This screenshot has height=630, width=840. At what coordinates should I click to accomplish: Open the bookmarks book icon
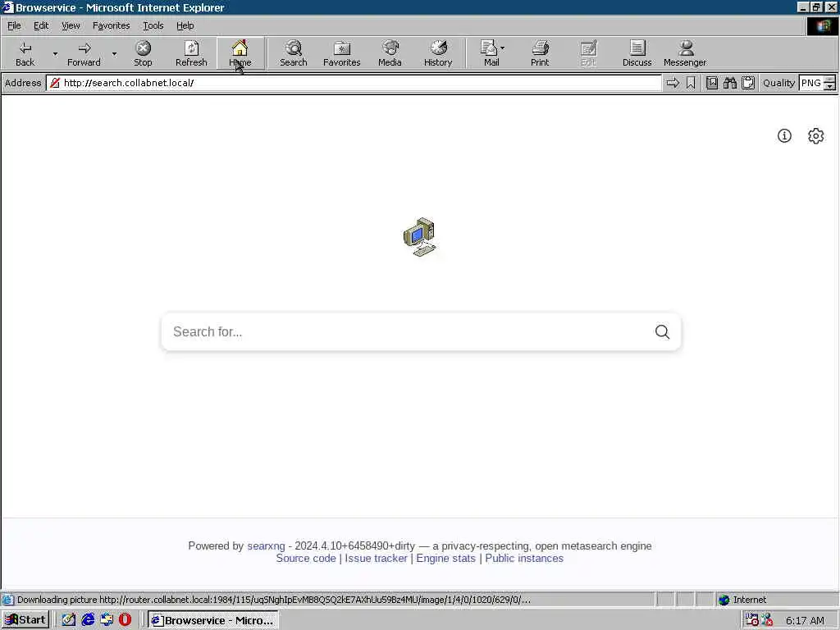(712, 83)
